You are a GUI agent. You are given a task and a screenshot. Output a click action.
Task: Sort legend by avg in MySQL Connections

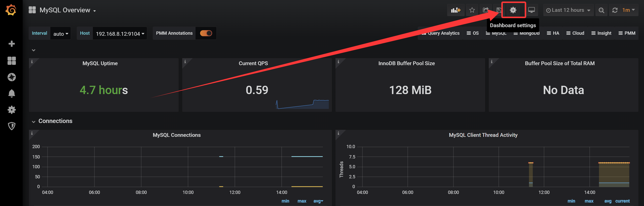(x=318, y=201)
